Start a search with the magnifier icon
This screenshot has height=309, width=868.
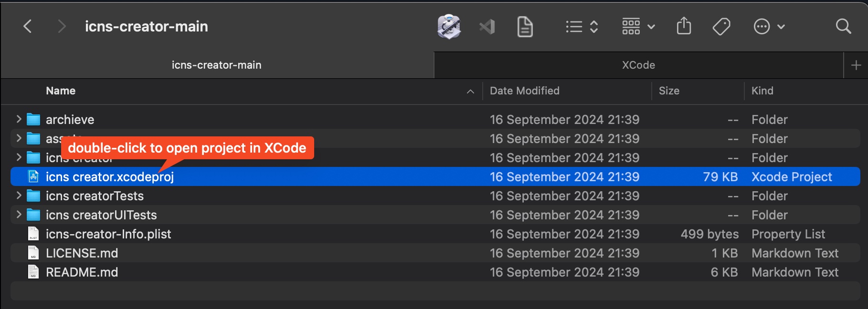(x=843, y=26)
